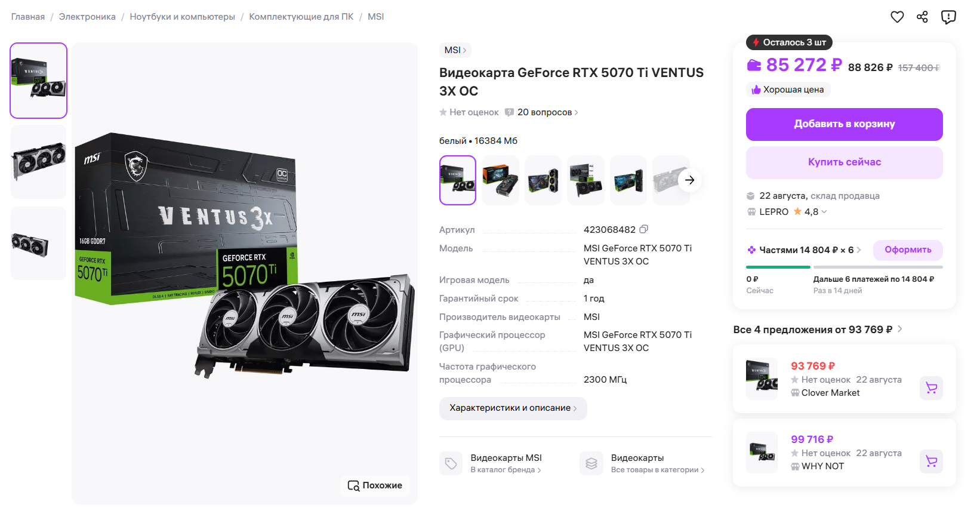Click Оформить installment button
This screenshot has width=980, height=520.
(908, 250)
